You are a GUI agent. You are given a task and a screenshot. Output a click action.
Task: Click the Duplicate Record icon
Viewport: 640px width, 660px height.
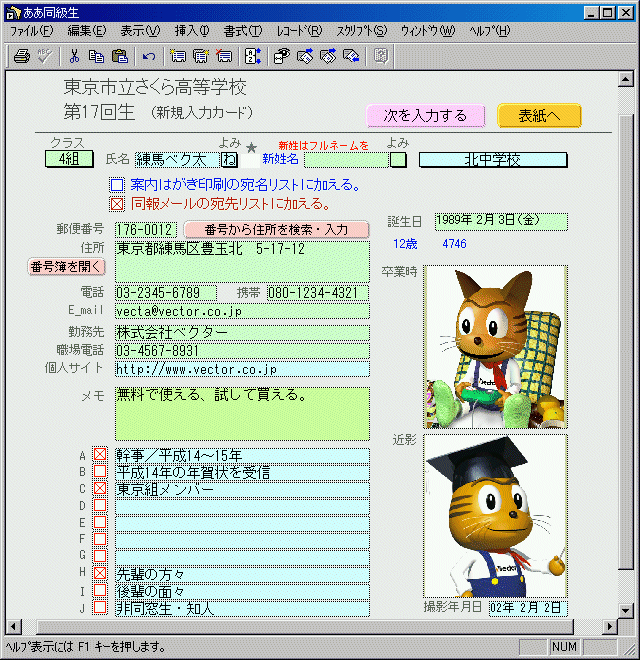tap(201, 56)
